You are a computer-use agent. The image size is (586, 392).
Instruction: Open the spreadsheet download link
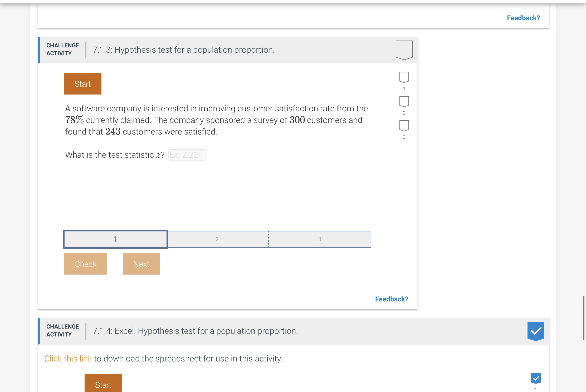(x=68, y=359)
